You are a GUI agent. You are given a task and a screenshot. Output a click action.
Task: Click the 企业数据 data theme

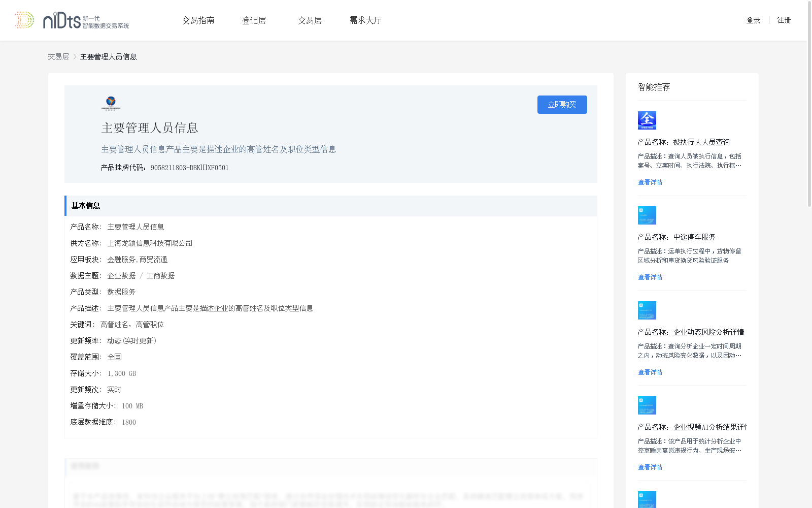tap(121, 276)
